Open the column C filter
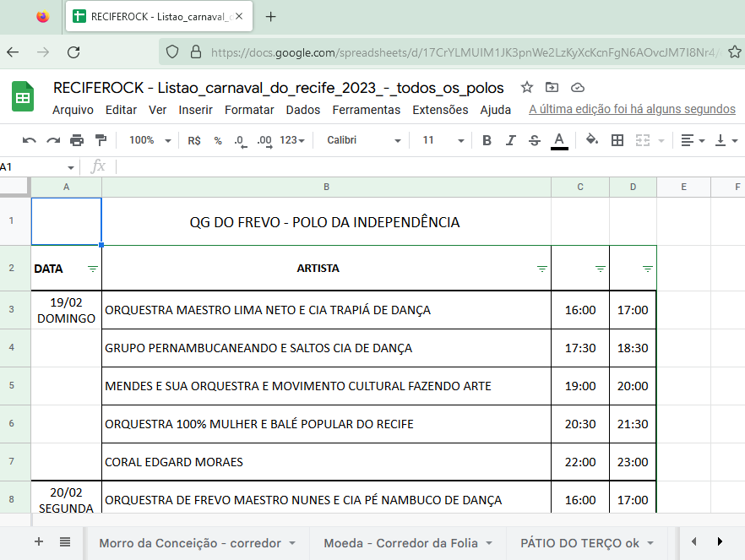This screenshot has width=745, height=560. point(600,269)
